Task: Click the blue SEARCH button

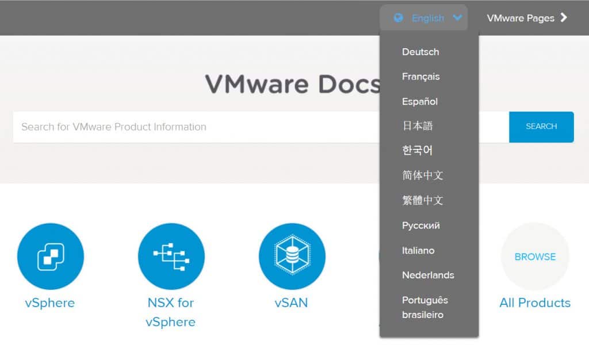Action: [541, 127]
